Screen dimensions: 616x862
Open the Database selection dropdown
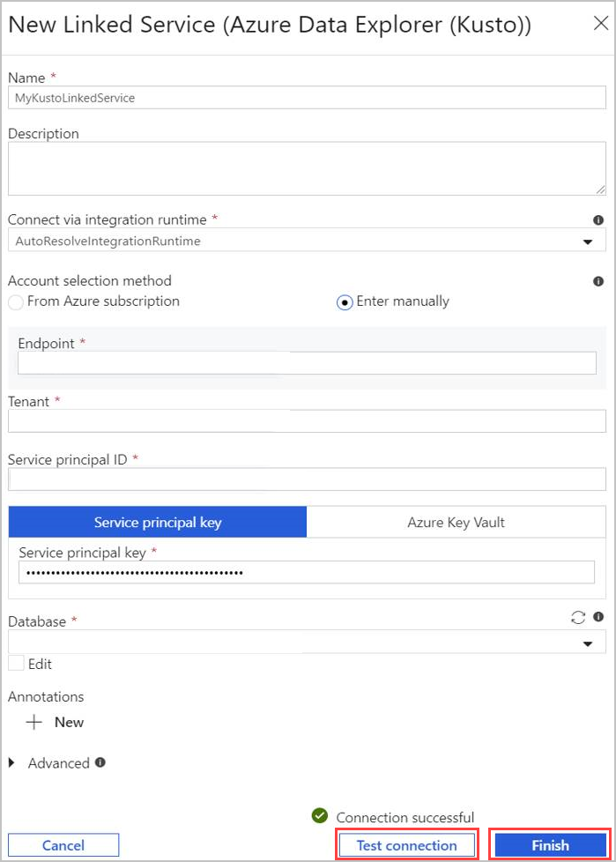pos(588,643)
